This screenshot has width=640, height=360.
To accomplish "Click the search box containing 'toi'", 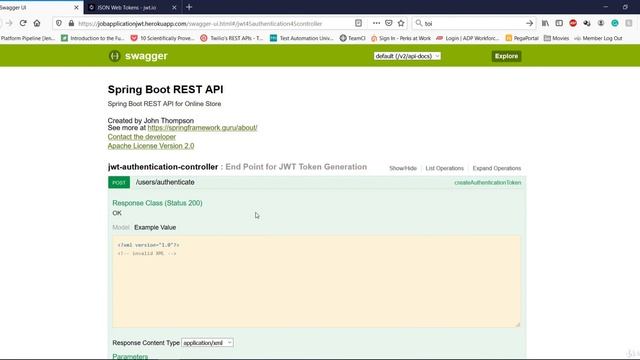I will pos(473,23).
